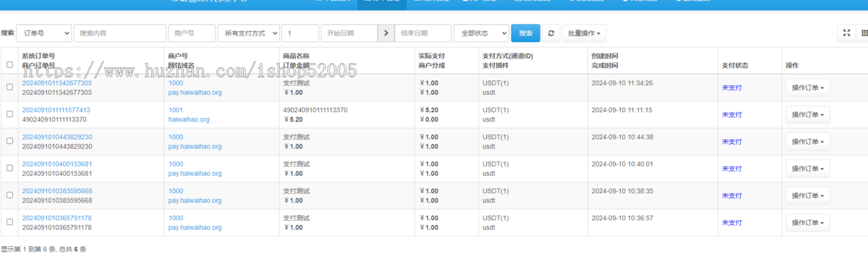Check the row for order 2024091011342677303
The image size is (868, 270).
[x=9, y=88]
